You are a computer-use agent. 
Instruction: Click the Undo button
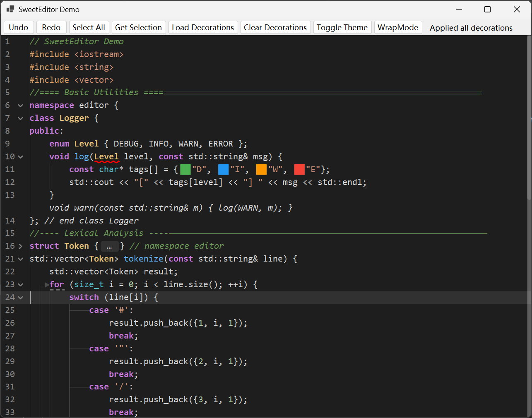18,27
